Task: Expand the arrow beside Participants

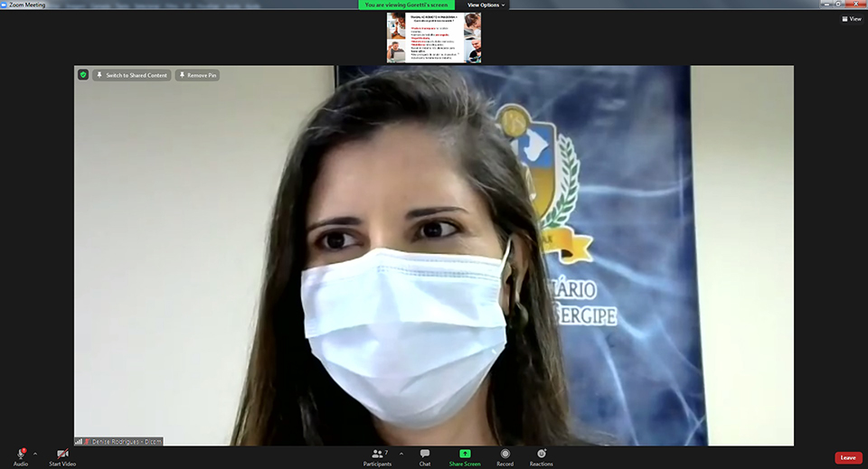Action: click(x=401, y=454)
